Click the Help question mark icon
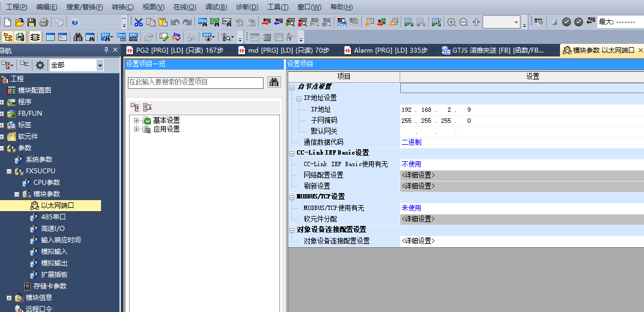The height and width of the screenshot is (312, 644). click(x=75, y=22)
